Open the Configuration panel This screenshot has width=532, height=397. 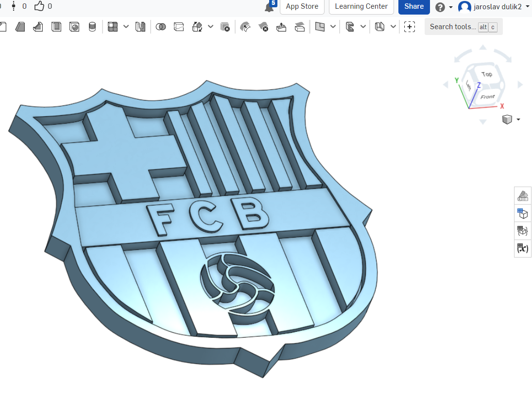(522, 213)
